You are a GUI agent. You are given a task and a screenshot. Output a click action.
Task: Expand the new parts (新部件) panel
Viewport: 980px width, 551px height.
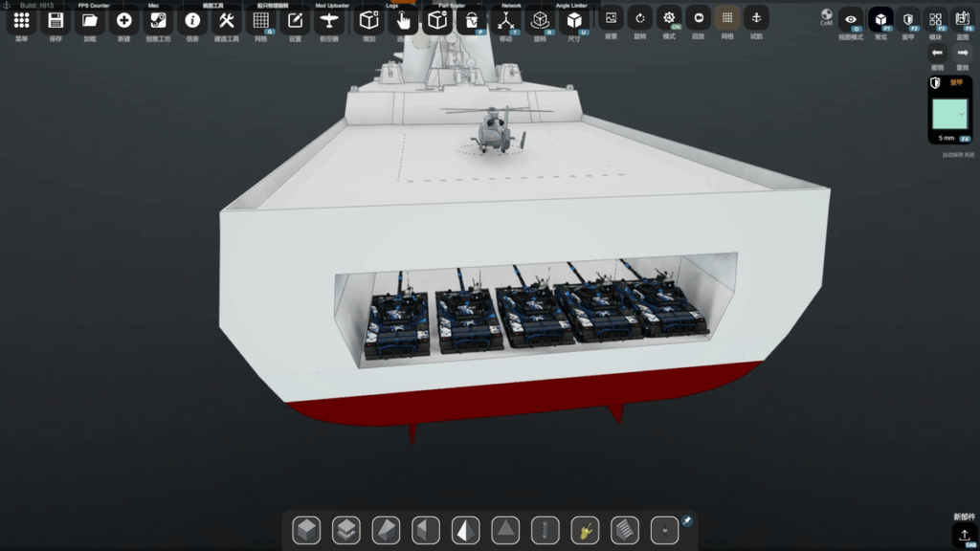coord(964,534)
